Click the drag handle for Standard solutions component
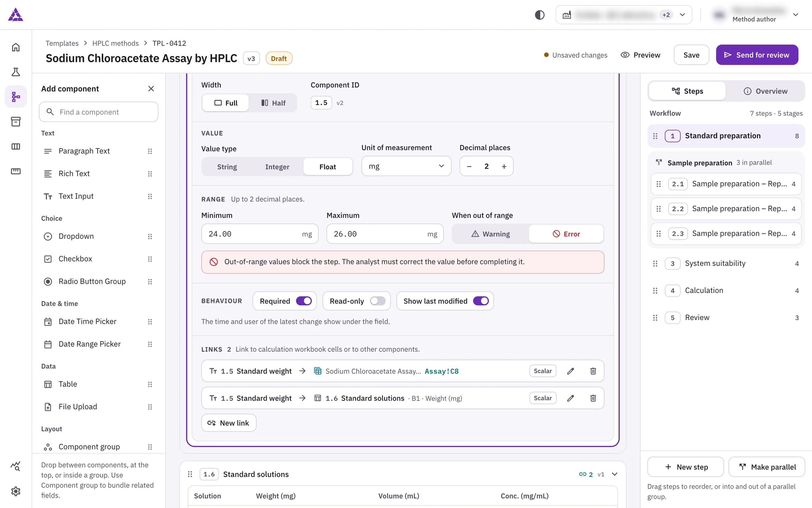Screen dimensions: 812x508 190,474
